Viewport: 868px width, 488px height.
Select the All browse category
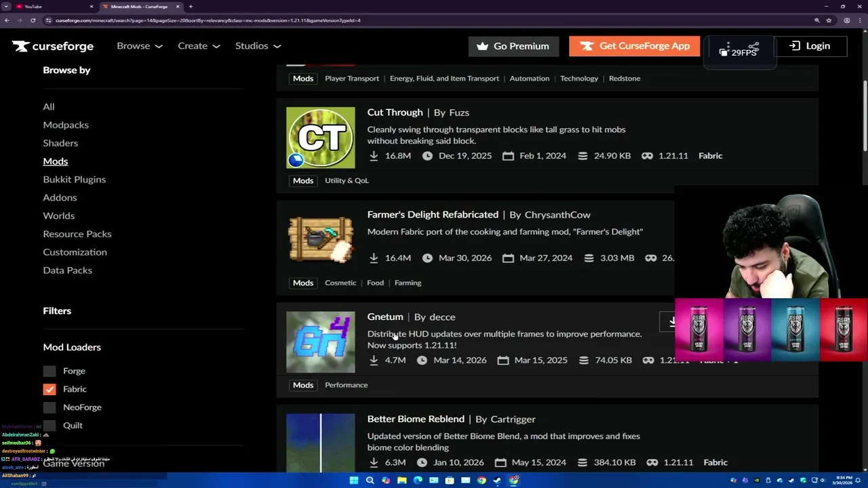pyautogui.click(x=49, y=106)
